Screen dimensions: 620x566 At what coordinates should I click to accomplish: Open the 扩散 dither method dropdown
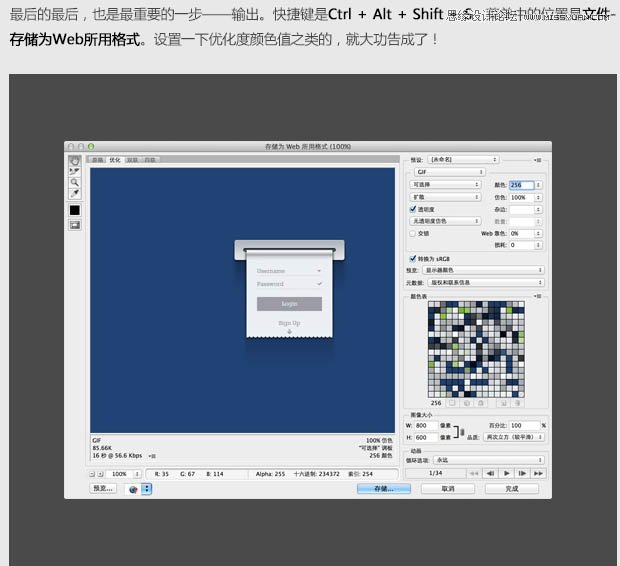(x=445, y=197)
